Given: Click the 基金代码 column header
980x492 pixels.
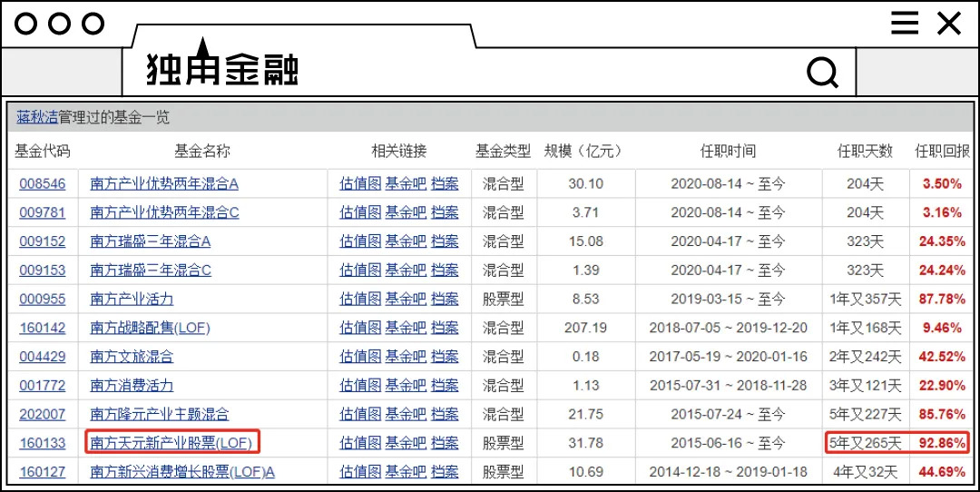Looking at the screenshot, I should coord(43,151).
